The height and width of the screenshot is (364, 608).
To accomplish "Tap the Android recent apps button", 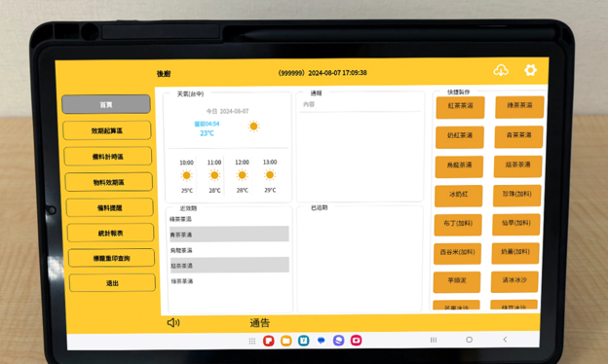I will 434,340.
